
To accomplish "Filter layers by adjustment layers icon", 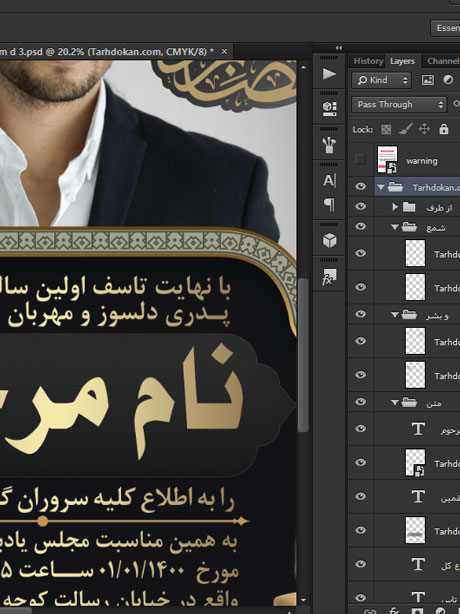I will (448, 80).
